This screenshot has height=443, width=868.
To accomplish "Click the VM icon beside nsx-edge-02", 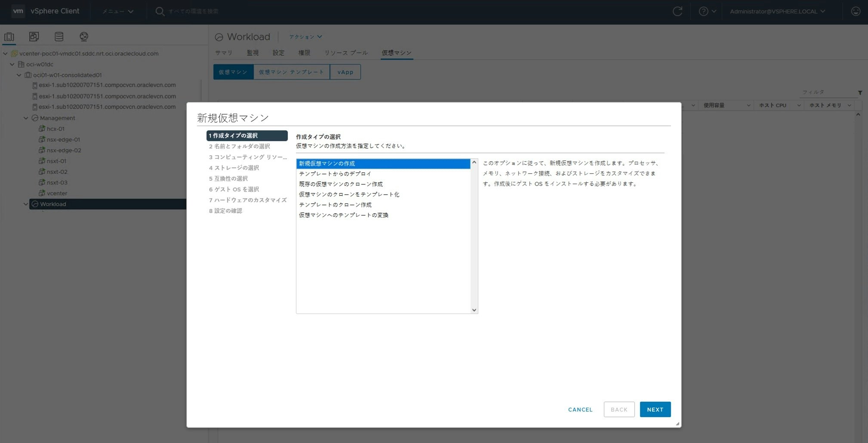I will [42, 150].
